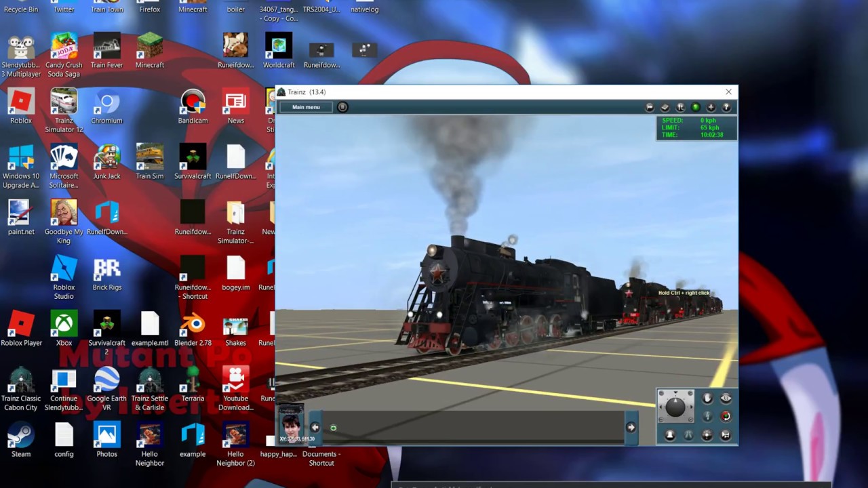The height and width of the screenshot is (488, 868).
Task: Click the track junction icon in driver controls
Action: (x=688, y=435)
